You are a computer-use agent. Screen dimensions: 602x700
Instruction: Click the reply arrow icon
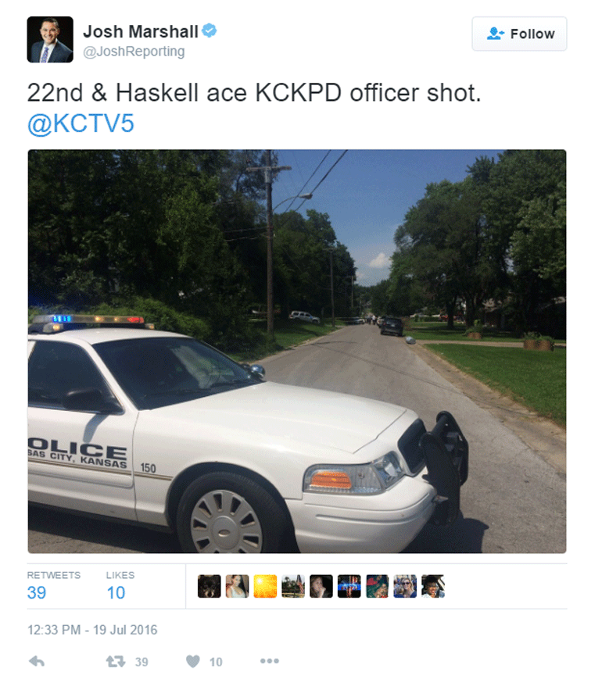click(x=37, y=661)
